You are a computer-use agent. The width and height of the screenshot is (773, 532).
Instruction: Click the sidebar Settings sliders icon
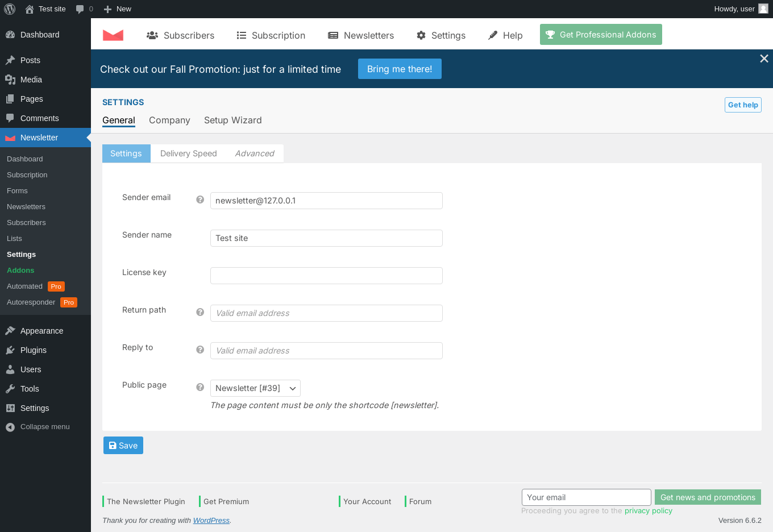coord(10,408)
